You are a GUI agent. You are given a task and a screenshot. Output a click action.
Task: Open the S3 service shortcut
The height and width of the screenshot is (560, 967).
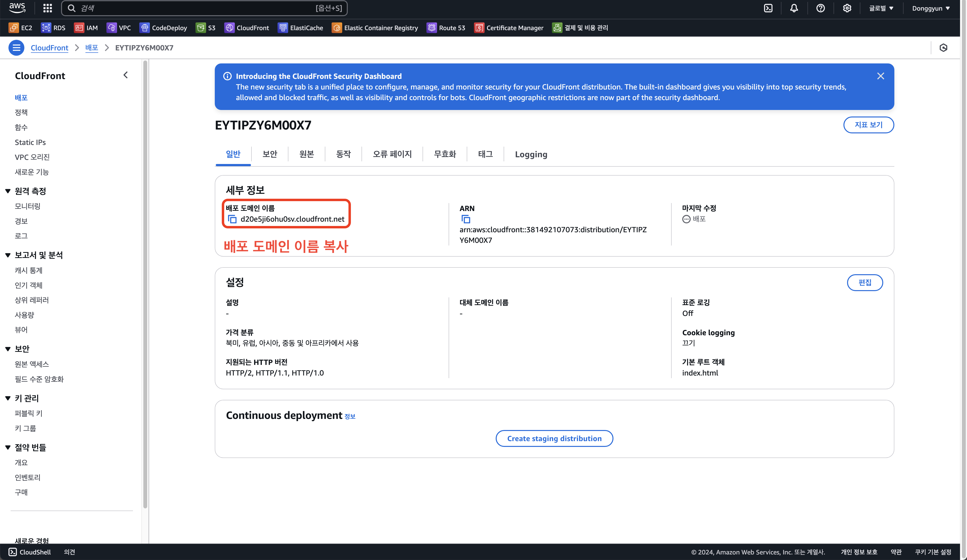pyautogui.click(x=205, y=28)
